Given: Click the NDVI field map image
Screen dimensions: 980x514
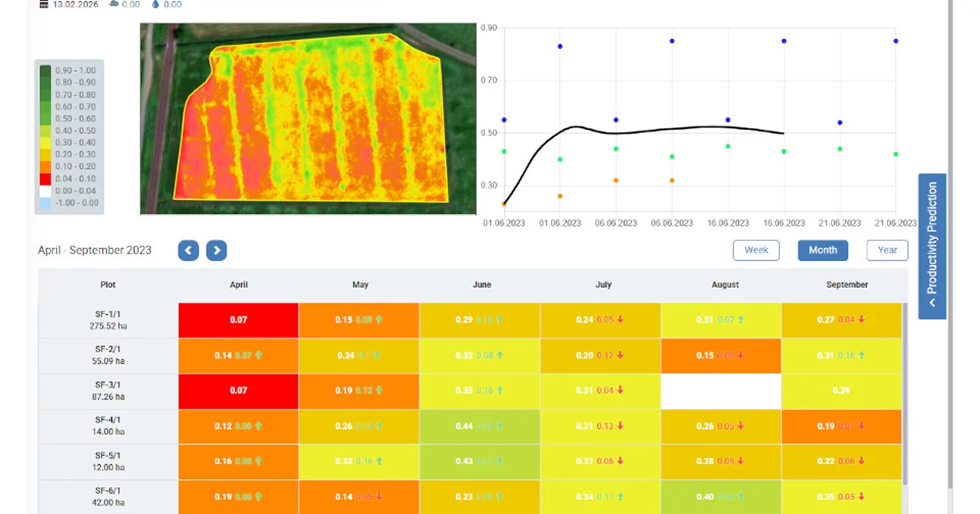Looking at the screenshot, I should (308, 119).
